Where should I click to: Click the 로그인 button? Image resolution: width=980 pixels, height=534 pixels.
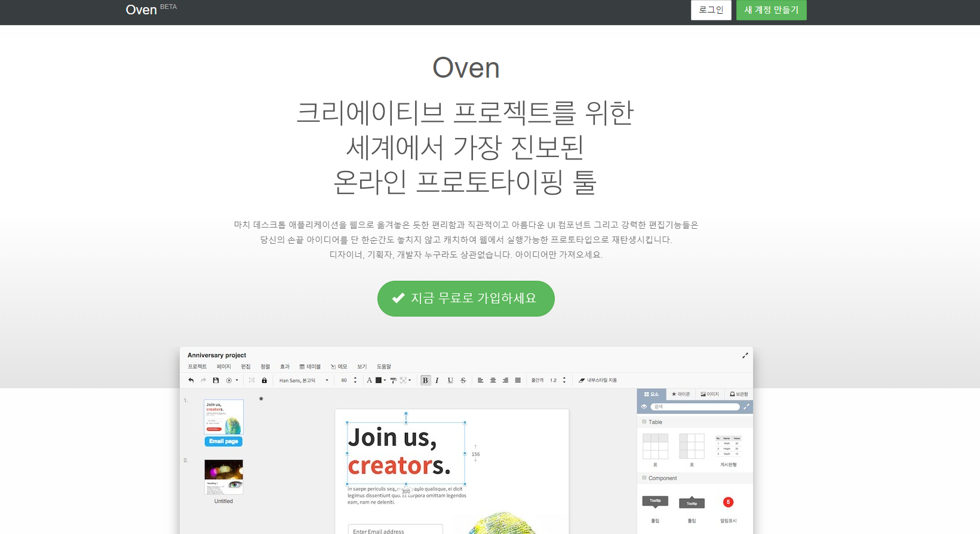click(711, 10)
